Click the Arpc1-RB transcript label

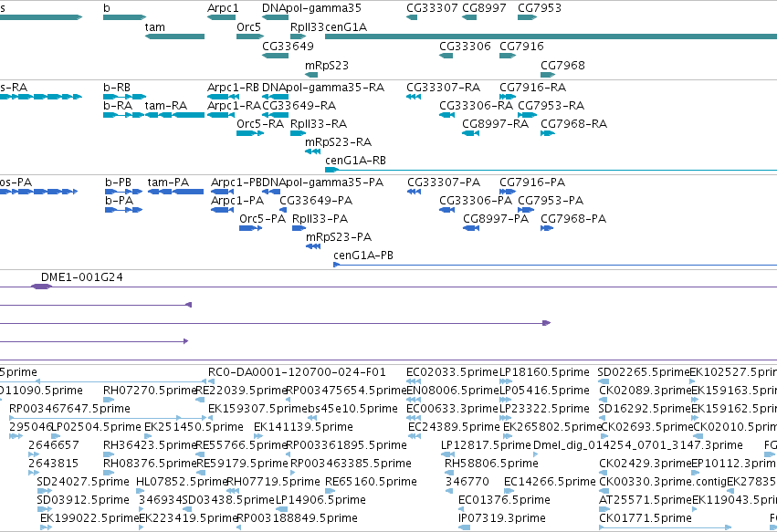coord(233,88)
